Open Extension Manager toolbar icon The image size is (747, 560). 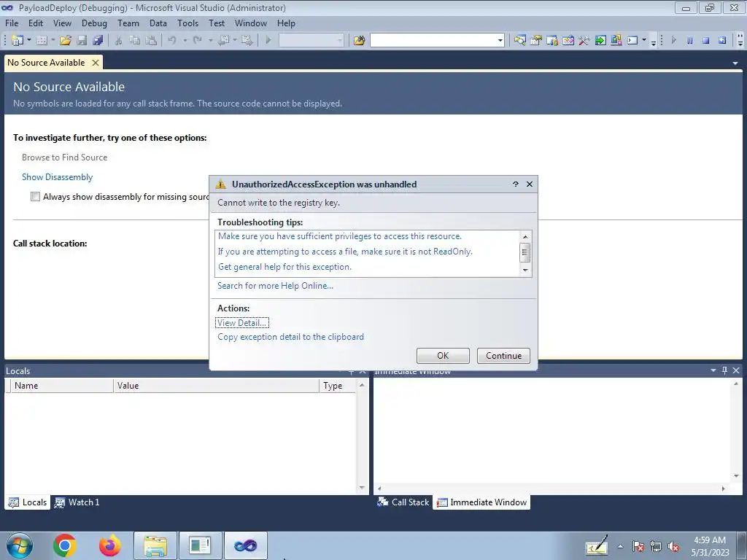tap(616, 41)
